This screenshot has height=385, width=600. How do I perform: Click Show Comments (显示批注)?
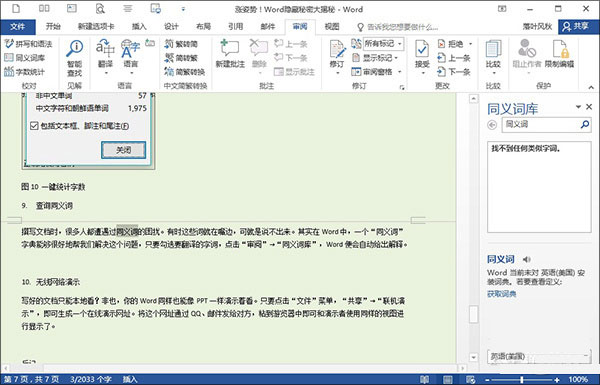[x=294, y=72]
